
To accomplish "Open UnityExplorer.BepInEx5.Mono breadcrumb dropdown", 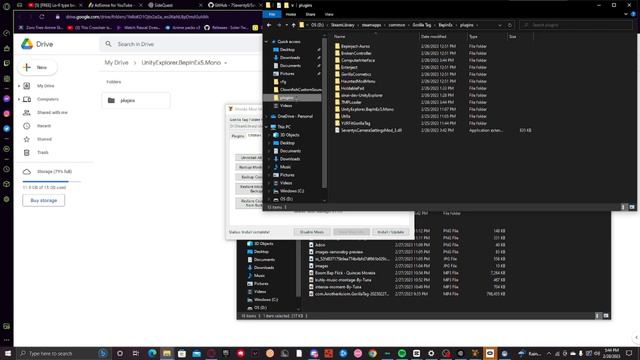I will coord(225,63).
